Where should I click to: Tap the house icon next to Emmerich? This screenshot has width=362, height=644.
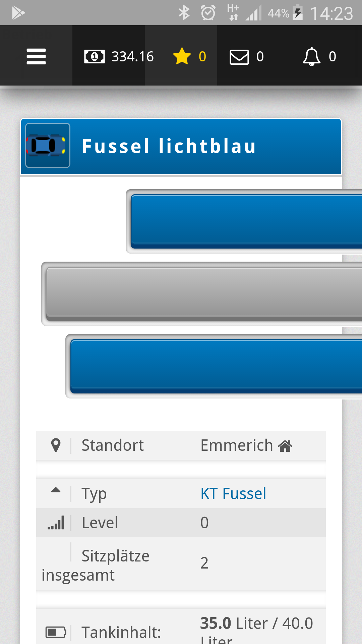285,446
